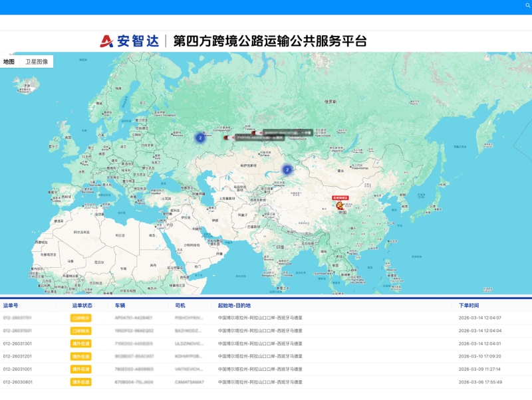Click the lower dark vehicle tooltip on map
The height and width of the screenshot is (400, 532).
coord(259,138)
